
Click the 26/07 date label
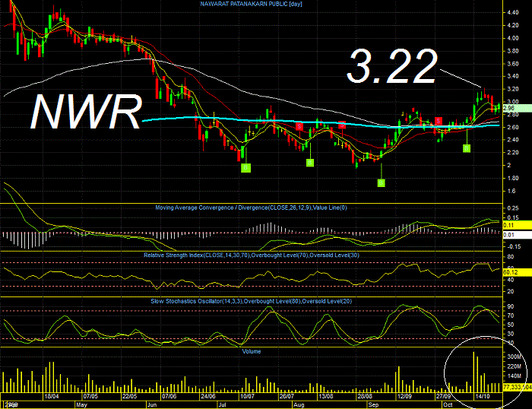tap(287, 396)
